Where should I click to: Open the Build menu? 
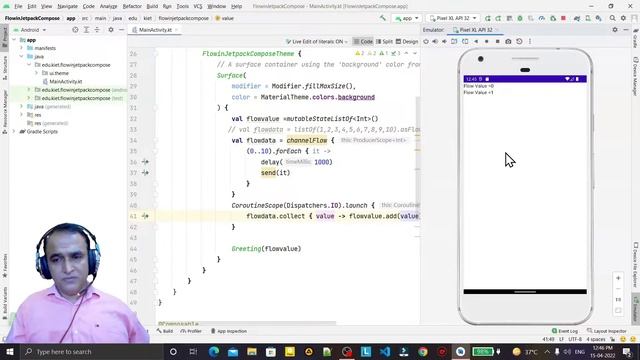coord(152,6)
